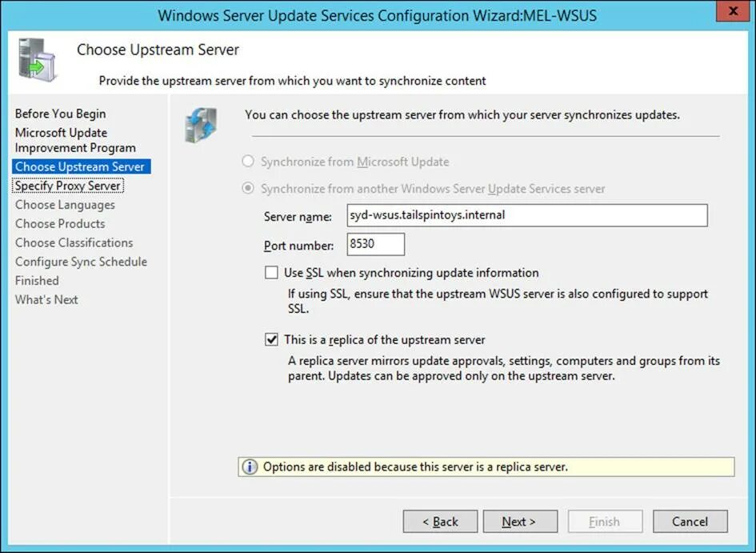
Task: Click the wizard title bar text
Action: click(377, 15)
